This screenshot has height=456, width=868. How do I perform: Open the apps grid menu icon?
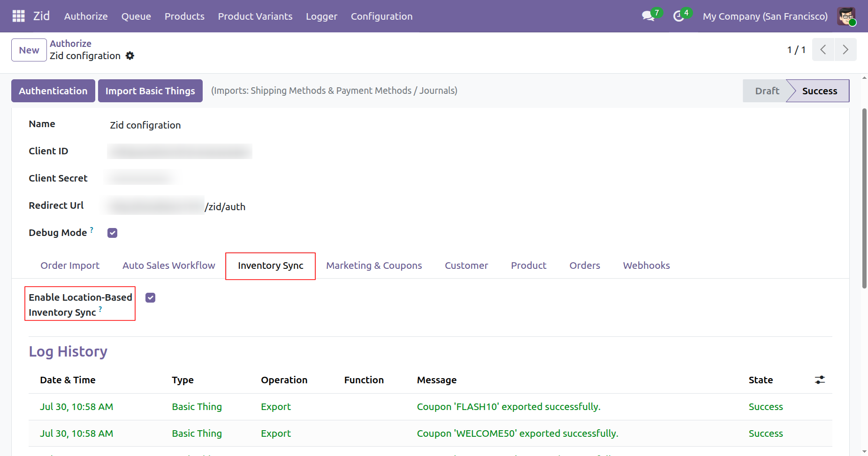(x=18, y=16)
